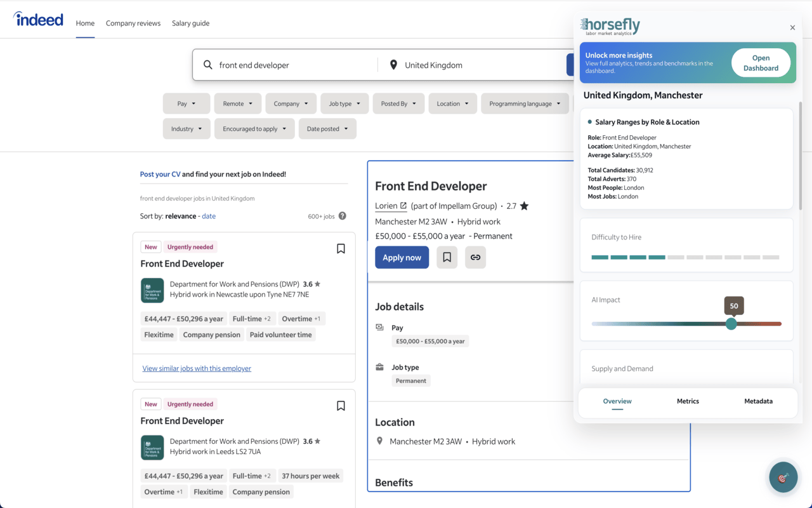Image resolution: width=812 pixels, height=508 pixels.
Task: Adjust the AI Impact slider handle
Action: pyautogui.click(x=731, y=324)
